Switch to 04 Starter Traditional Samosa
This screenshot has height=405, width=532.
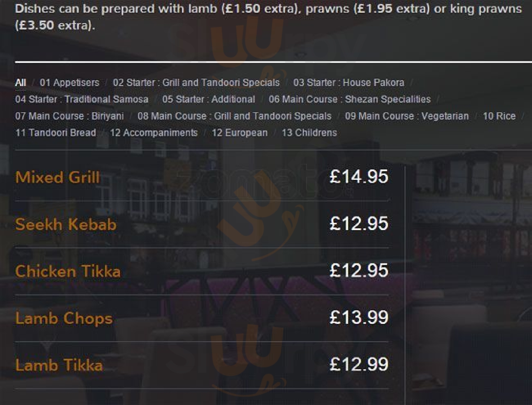coord(82,99)
